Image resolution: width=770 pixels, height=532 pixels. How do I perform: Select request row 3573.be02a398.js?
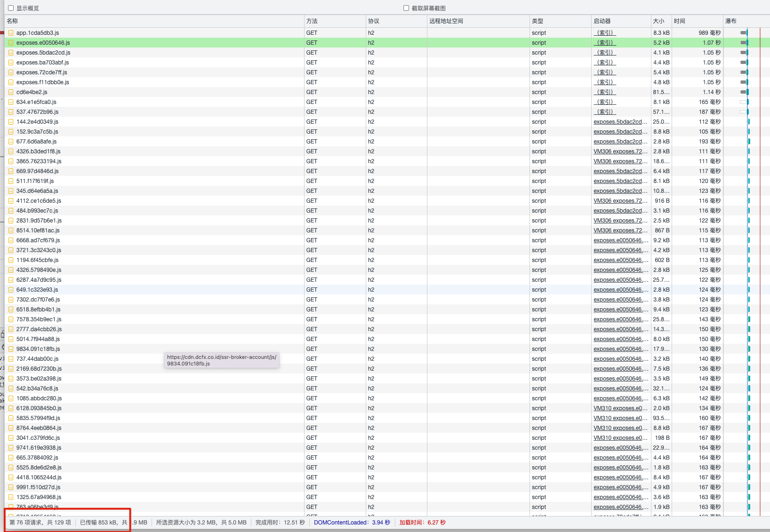pos(387,379)
